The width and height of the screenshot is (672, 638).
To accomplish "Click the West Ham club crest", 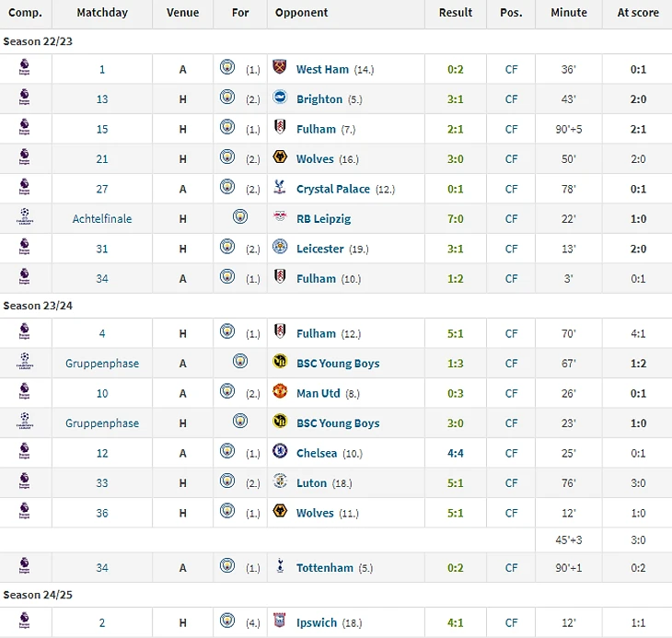I will 280,67.
